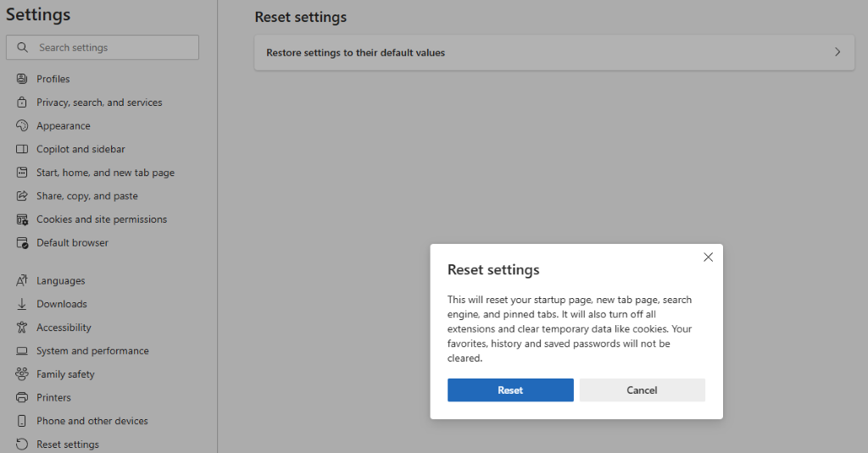
Task: Click the Family safety icon
Action: [x=21, y=374]
